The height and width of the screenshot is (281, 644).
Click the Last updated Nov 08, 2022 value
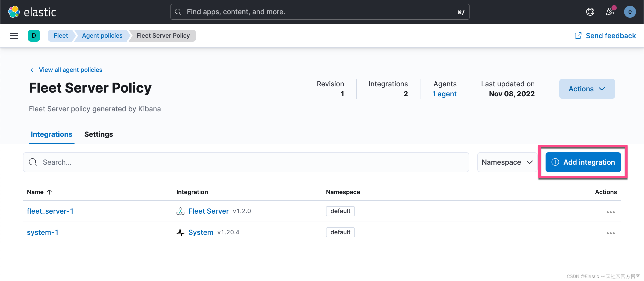click(511, 94)
